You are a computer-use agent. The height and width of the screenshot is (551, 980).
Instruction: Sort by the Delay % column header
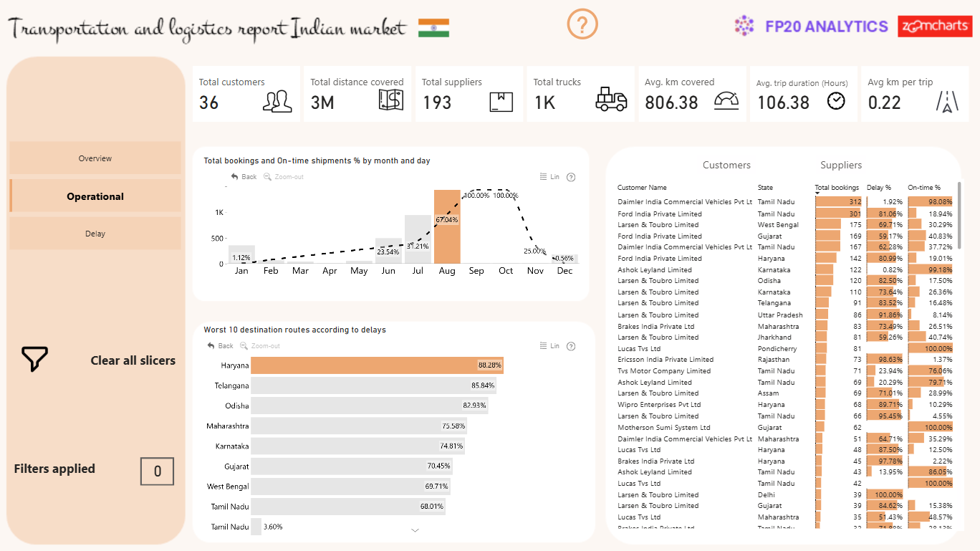click(879, 188)
